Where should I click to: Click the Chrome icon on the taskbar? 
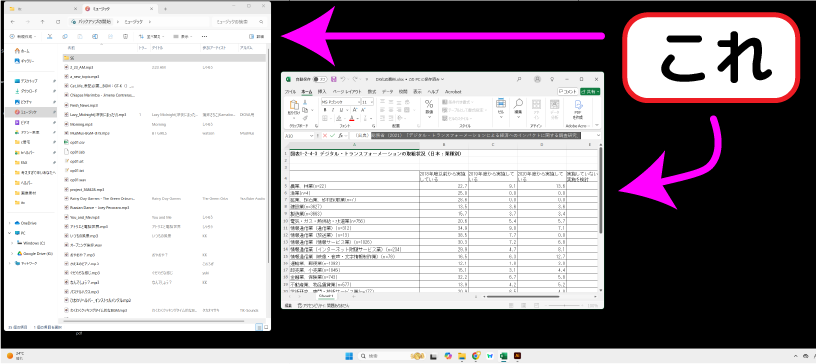tap(475, 356)
